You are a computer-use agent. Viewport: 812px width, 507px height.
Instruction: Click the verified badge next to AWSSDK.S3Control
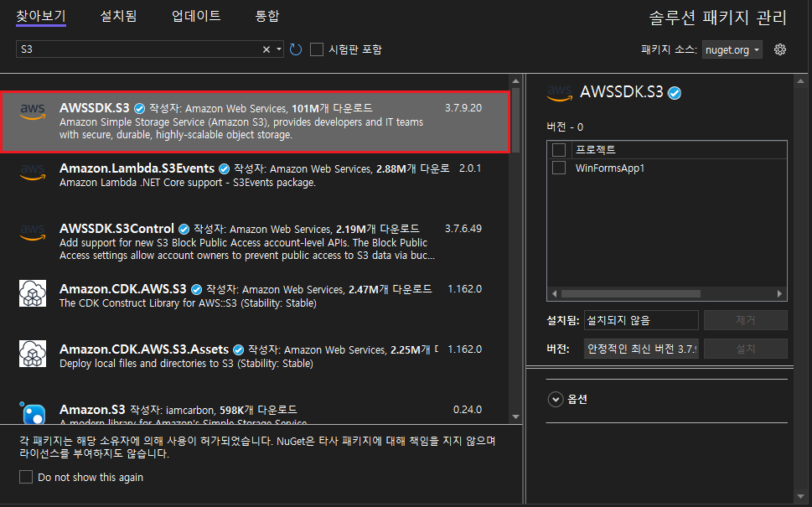coord(184,229)
